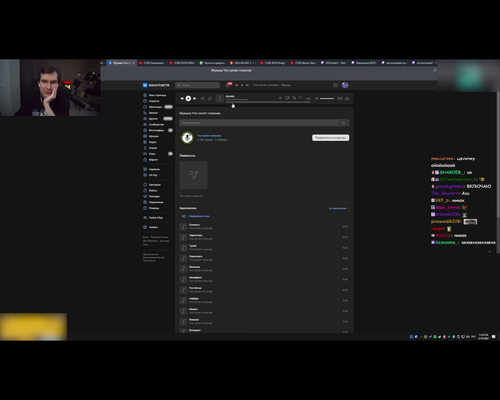Open Фотографии in the left sidebar

(158, 130)
